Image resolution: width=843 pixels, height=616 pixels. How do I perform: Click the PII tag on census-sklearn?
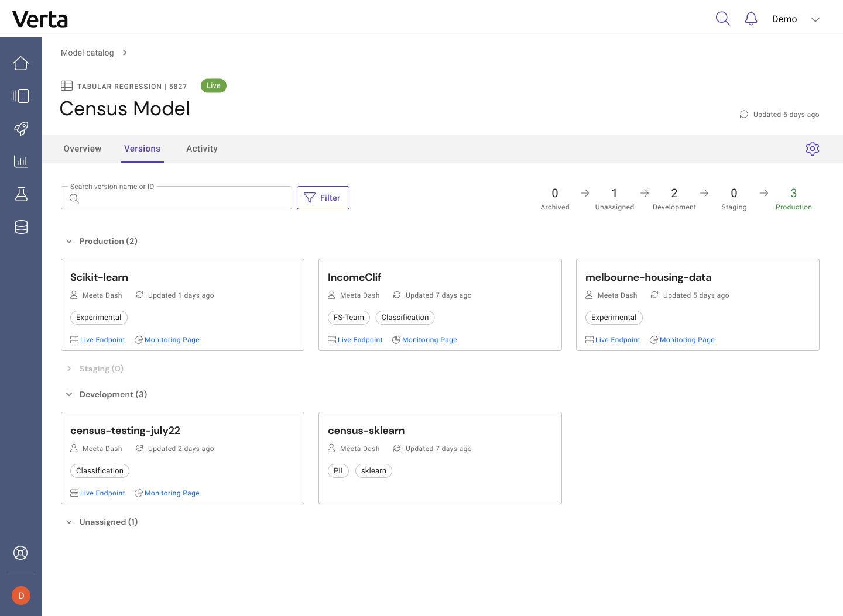click(338, 471)
